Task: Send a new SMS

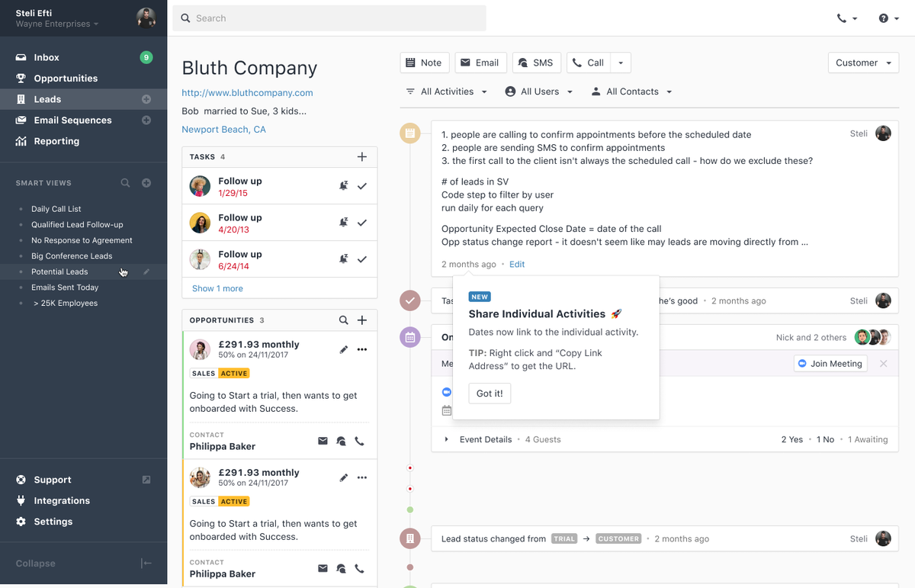Action: (537, 63)
